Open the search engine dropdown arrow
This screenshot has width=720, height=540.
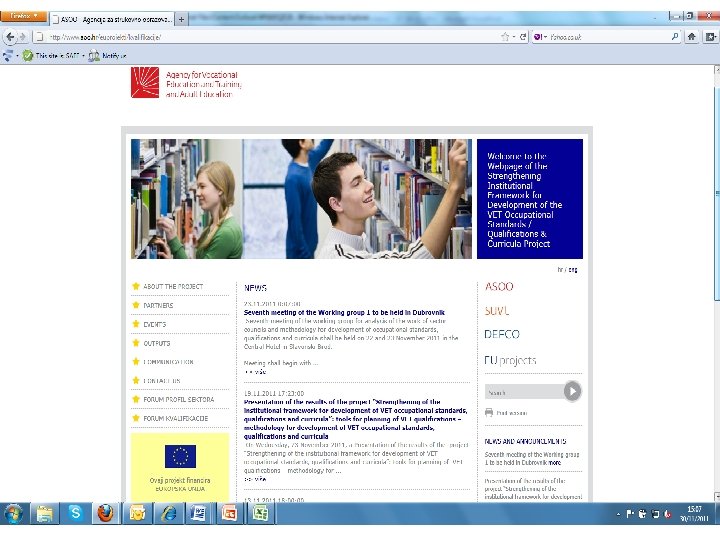(x=545, y=37)
